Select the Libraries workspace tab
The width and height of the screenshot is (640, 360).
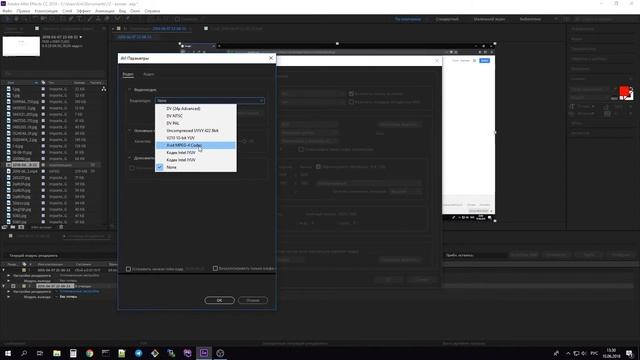[530, 19]
